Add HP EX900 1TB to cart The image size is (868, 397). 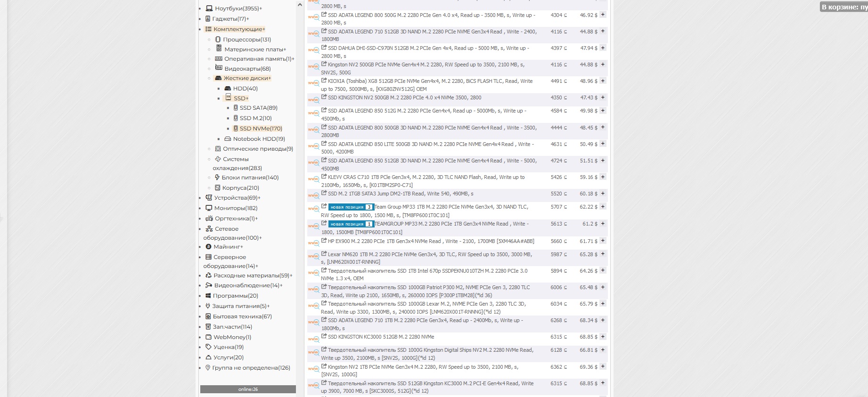(603, 241)
